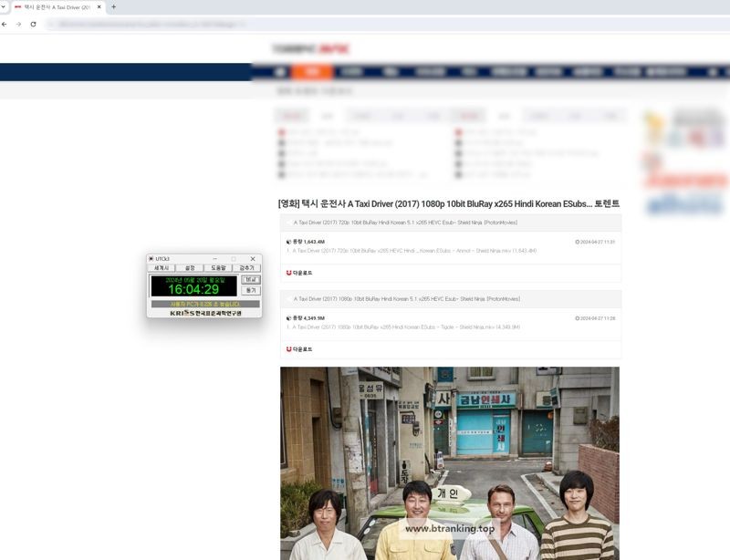The image size is (730, 560).
Task: Click the green date line above the clock time
Action: coord(195,280)
